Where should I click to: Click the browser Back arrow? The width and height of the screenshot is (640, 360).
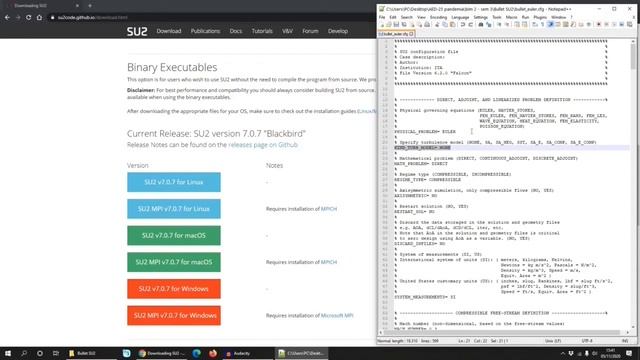7,18
